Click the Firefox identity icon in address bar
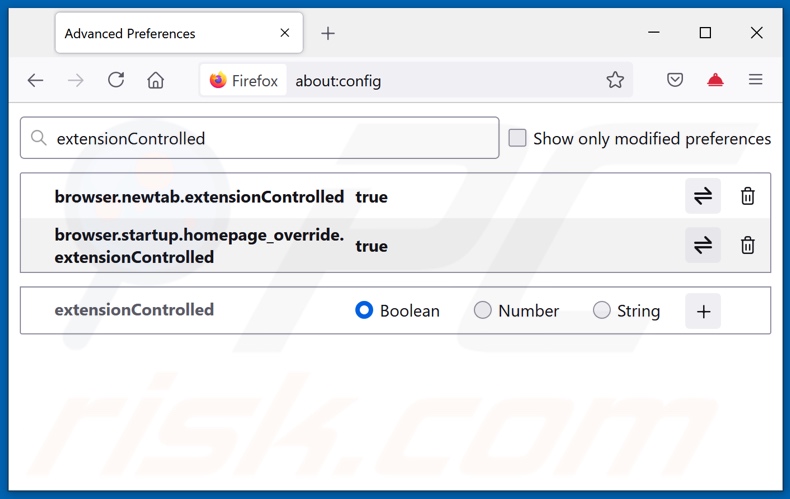The image size is (790, 499). coord(244,80)
